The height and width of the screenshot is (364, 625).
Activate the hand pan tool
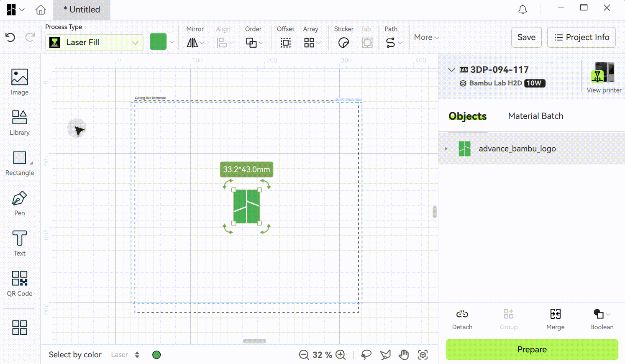404,355
